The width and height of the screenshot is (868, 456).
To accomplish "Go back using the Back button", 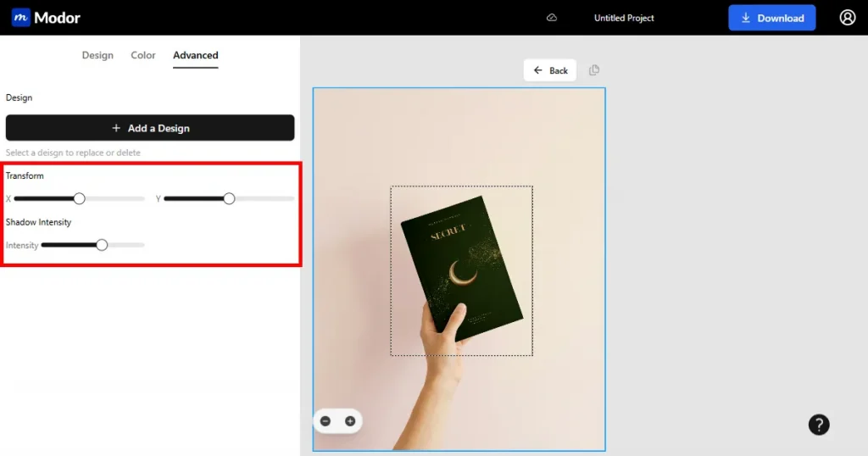I will pyautogui.click(x=549, y=70).
